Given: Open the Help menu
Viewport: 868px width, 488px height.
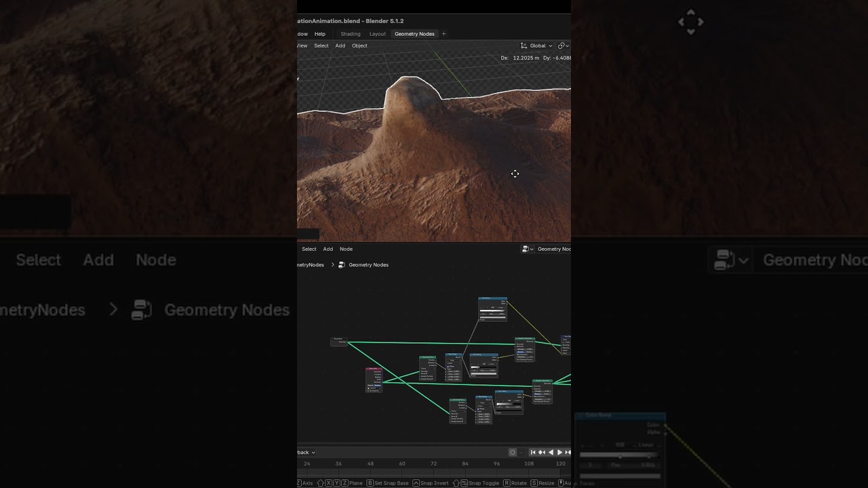Looking at the screenshot, I should pyautogui.click(x=320, y=34).
